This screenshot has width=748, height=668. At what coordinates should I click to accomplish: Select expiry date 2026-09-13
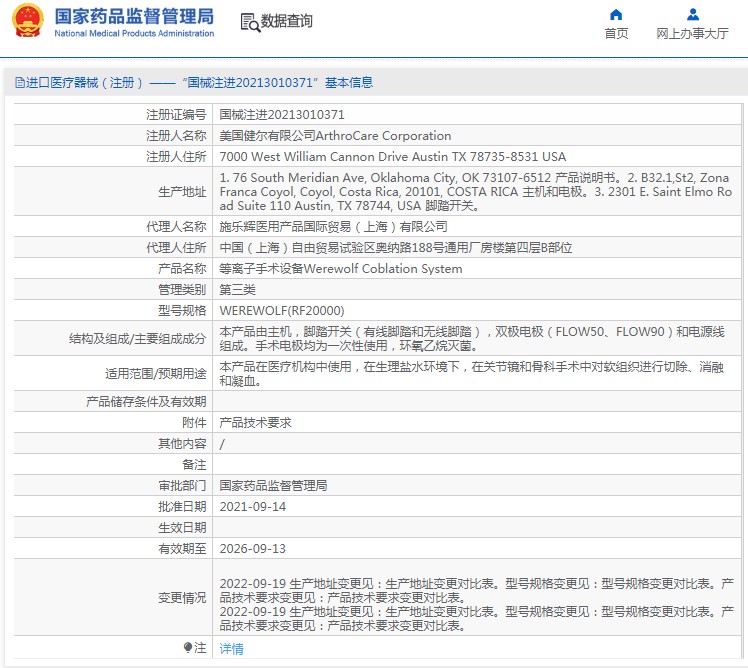(x=253, y=549)
